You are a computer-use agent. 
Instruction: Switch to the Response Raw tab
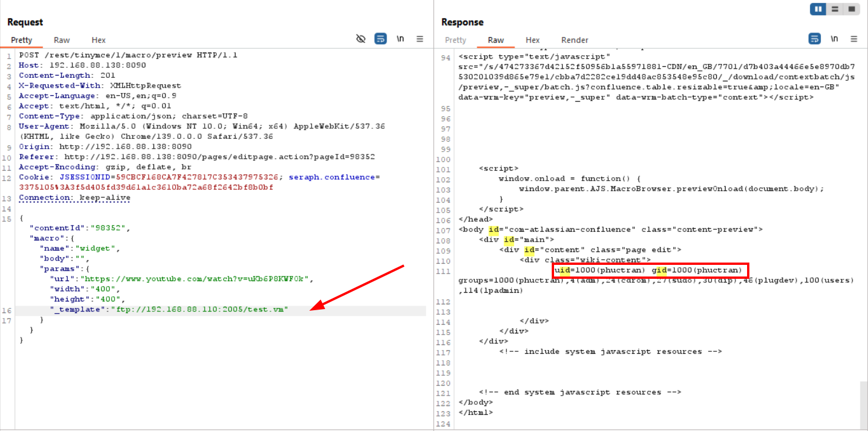[x=496, y=40]
